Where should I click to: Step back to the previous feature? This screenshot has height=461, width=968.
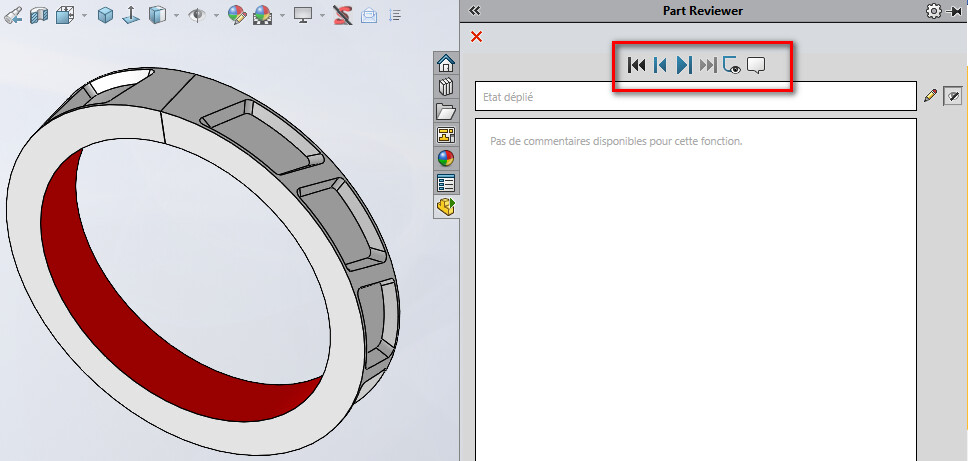(660, 66)
